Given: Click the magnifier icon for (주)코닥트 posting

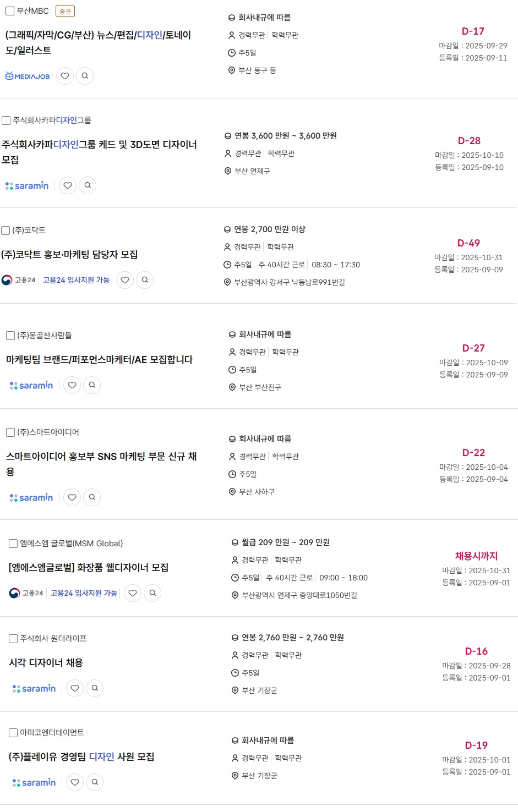Looking at the screenshot, I should 145,280.
